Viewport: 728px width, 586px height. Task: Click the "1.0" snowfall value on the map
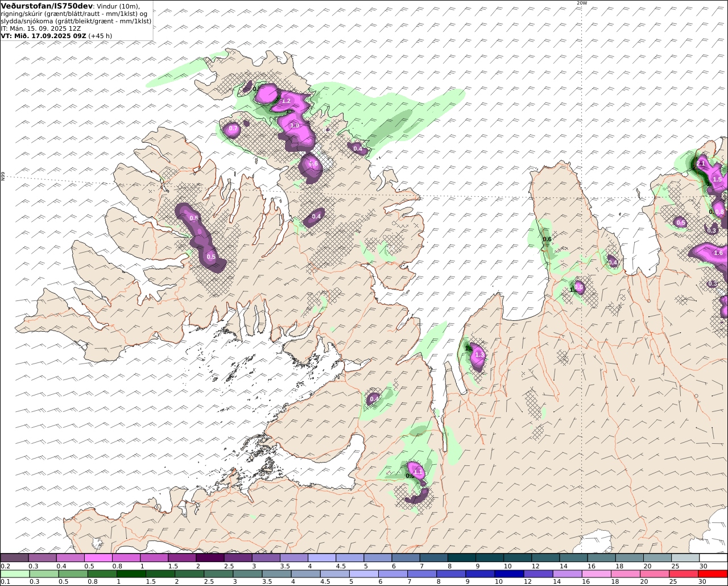point(295,125)
